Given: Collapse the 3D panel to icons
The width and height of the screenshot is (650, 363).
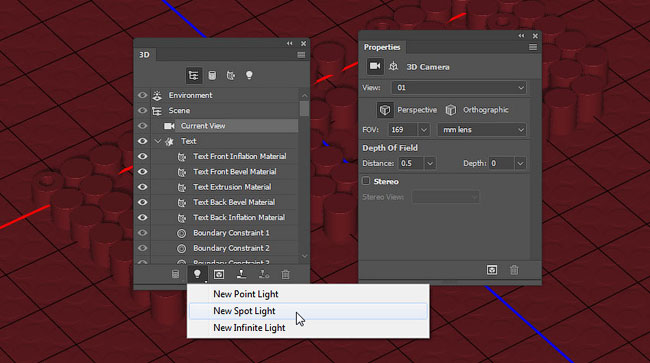Looking at the screenshot, I should tap(289, 43).
